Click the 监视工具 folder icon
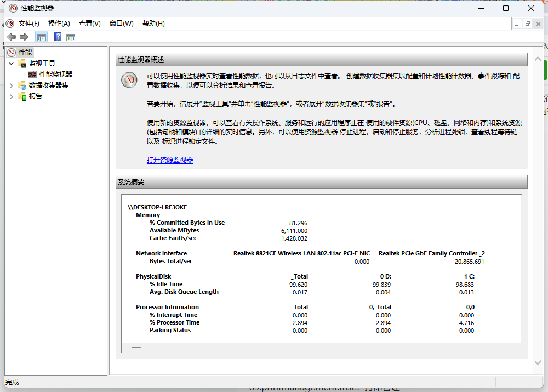This screenshot has width=548, height=392. (x=22, y=63)
